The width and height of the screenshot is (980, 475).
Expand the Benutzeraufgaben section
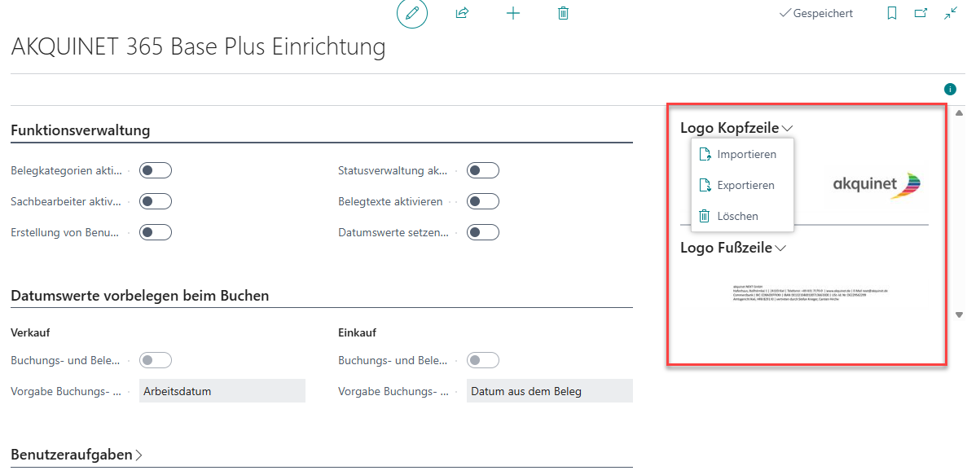[x=77, y=455]
